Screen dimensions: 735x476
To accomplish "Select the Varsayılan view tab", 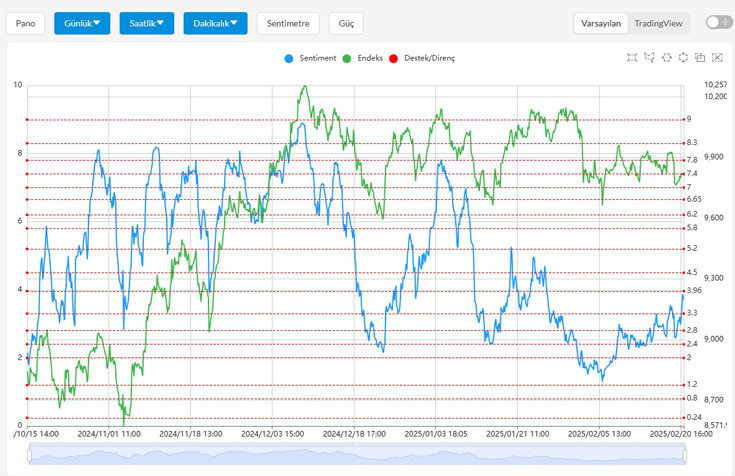I will 602,23.
